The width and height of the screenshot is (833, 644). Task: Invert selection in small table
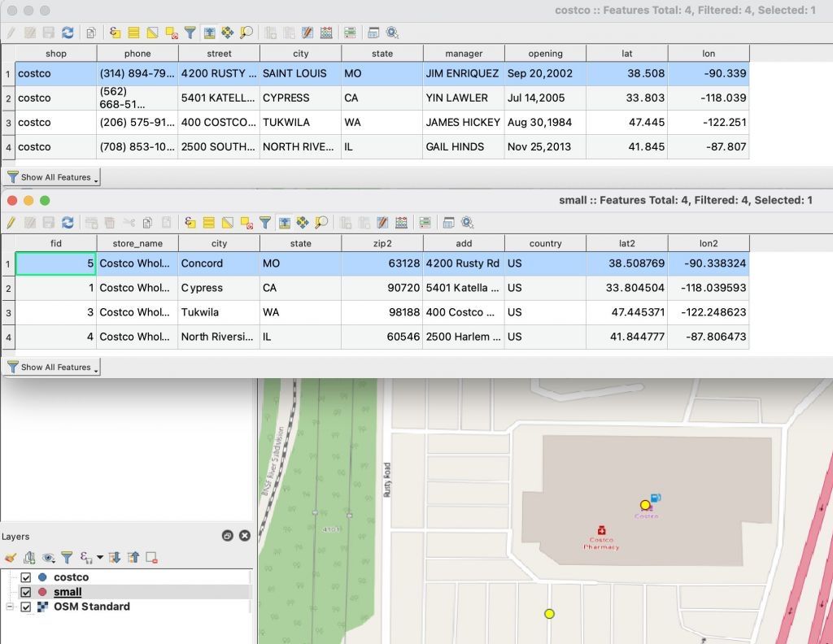click(x=228, y=223)
